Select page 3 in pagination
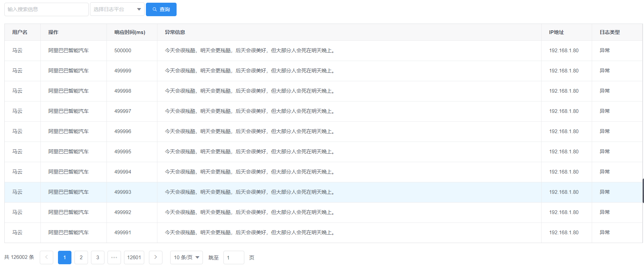Viewport: 644px width, 272px height. pyautogui.click(x=98, y=258)
